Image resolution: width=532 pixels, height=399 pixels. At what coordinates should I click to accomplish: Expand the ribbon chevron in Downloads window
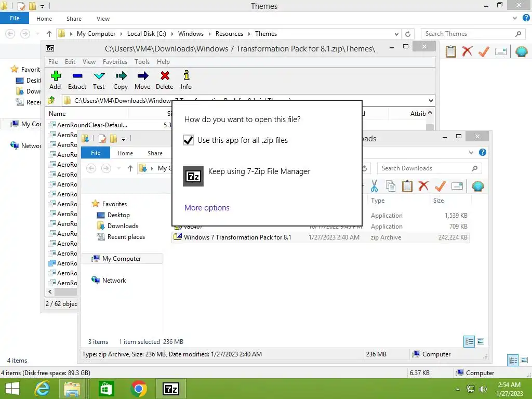click(471, 152)
